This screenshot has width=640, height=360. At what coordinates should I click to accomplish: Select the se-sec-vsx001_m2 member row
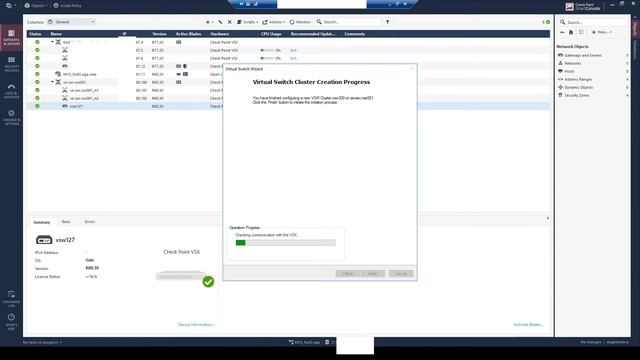click(x=84, y=98)
